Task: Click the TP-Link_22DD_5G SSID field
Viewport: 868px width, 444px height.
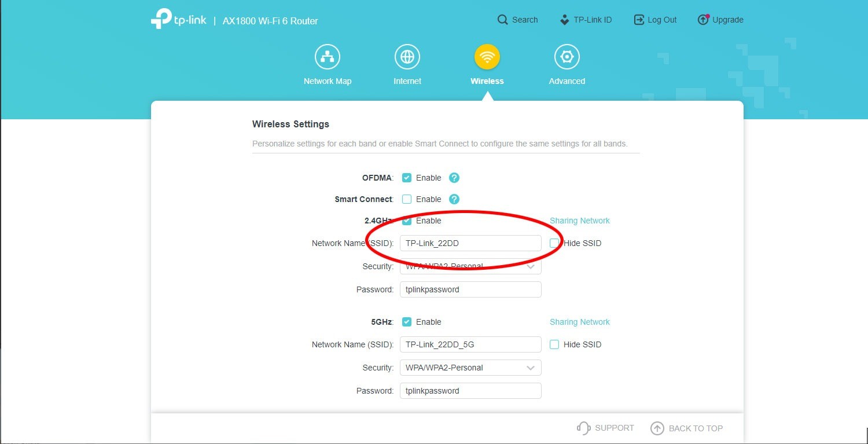Action: click(470, 344)
